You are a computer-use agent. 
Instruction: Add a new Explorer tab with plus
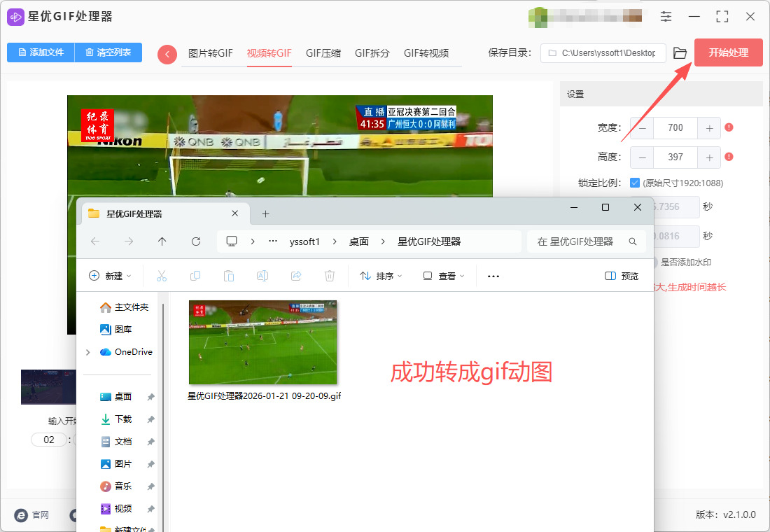click(266, 213)
